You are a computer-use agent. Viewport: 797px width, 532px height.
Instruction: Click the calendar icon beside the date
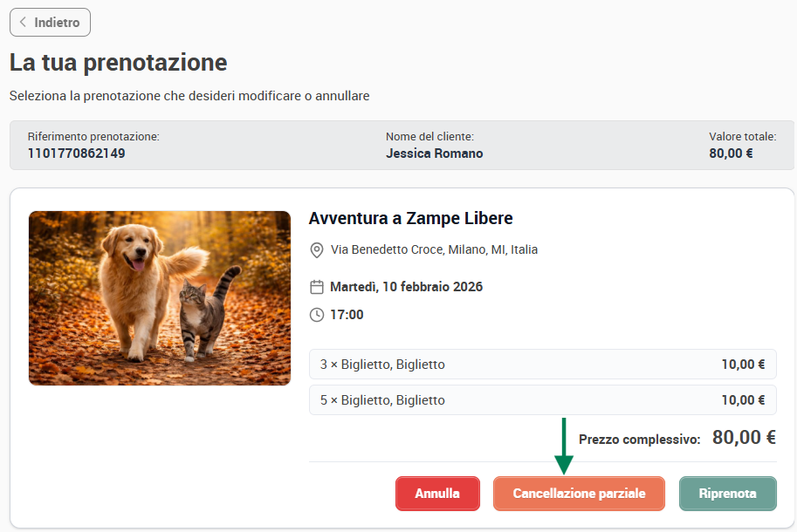(x=317, y=287)
